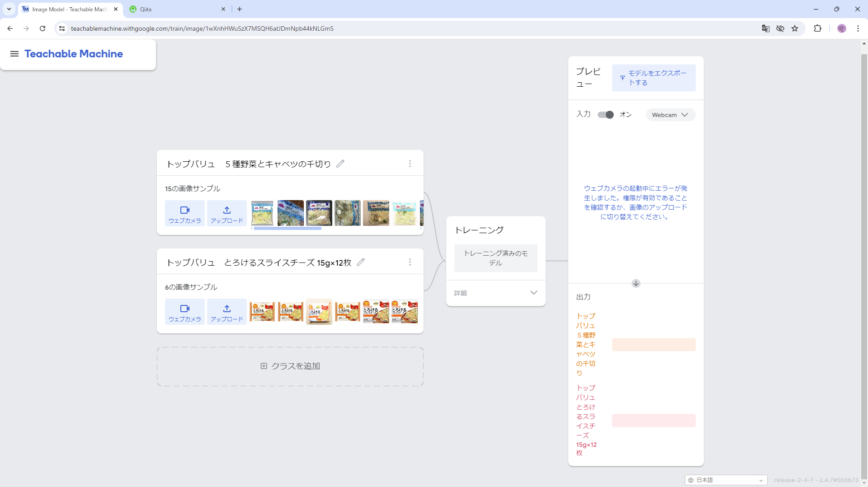The image size is (868, 487).
Task: Rename the とろけるスライスチーズ class
Action: (360, 262)
